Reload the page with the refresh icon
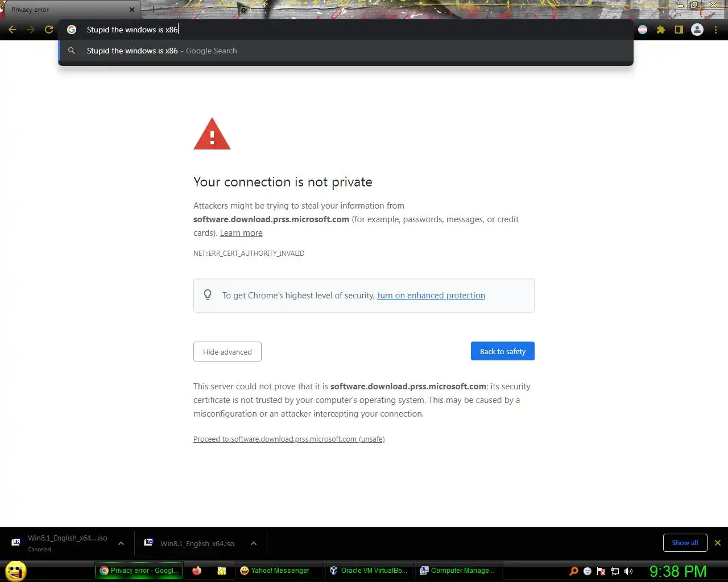This screenshot has height=582, width=728. tap(49, 30)
